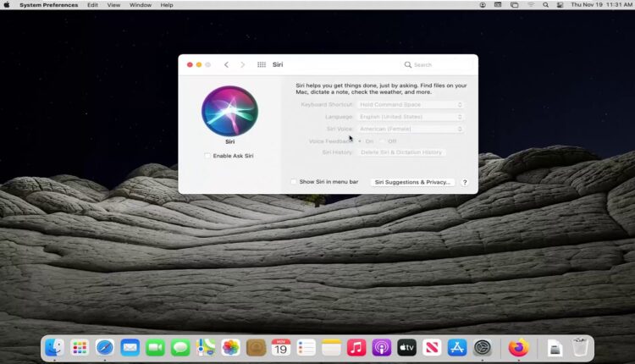Launch Photos from the dock
This screenshot has height=364, width=635.
point(231,347)
